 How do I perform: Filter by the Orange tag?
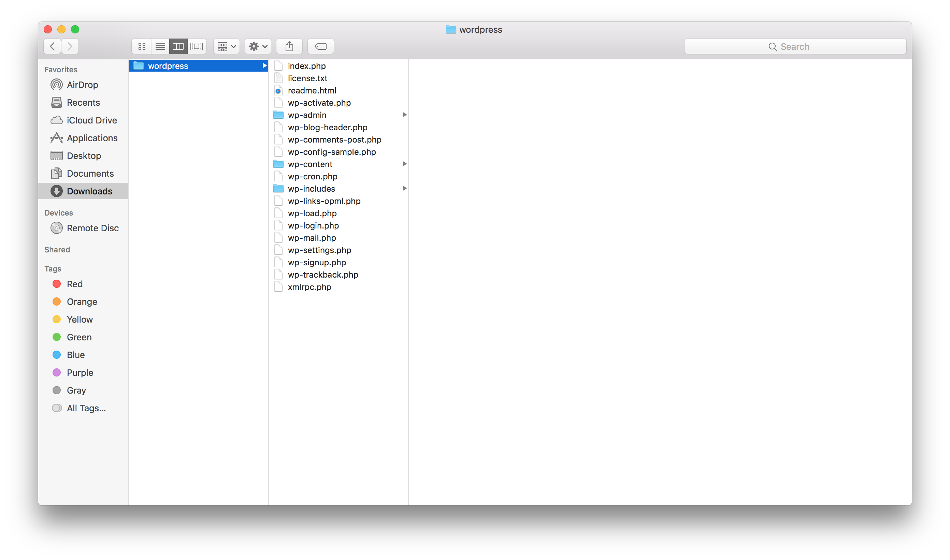coord(83,302)
